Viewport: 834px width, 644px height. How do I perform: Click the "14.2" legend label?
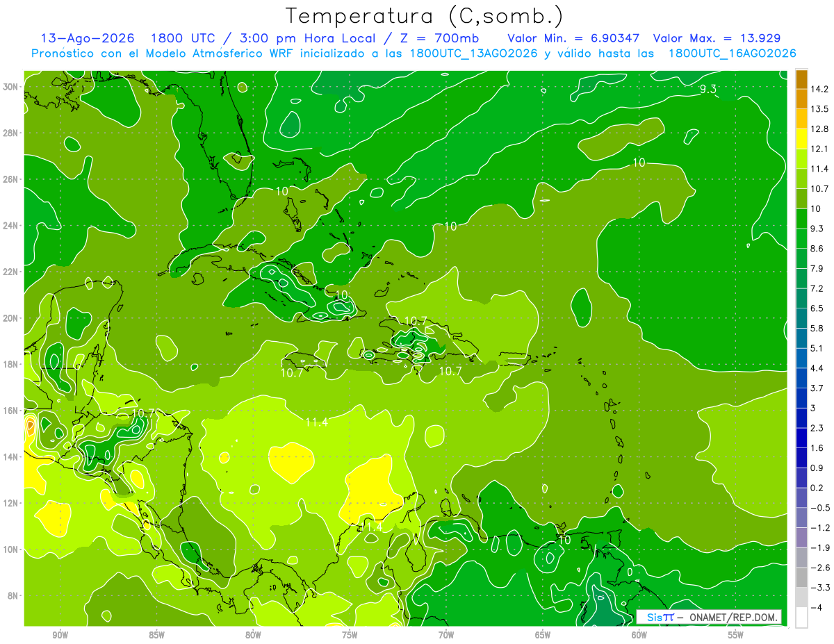click(x=819, y=89)
